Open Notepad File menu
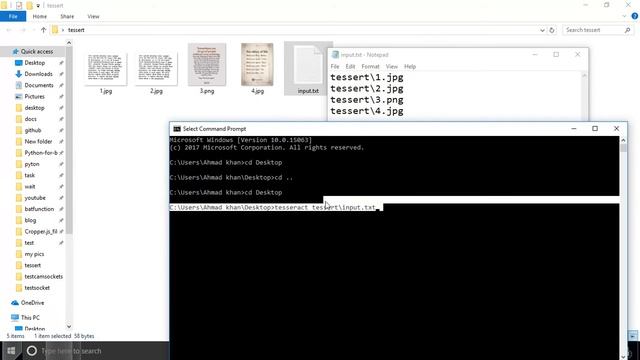This screenshot has height=360, width=640. [335, 67]
